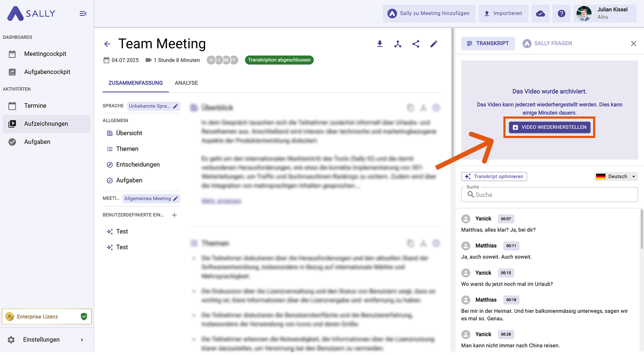The image size is (644, 355).
Task: Open the Deutsch language dropdown
Action: pos(616,176)
